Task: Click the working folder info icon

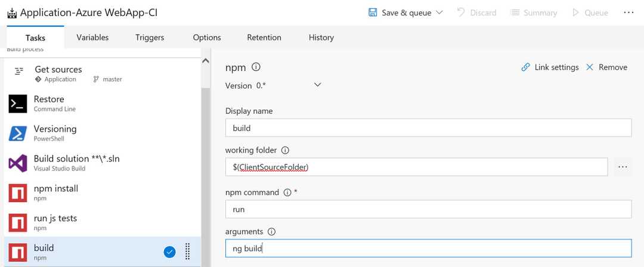Action: pos(285,150)
